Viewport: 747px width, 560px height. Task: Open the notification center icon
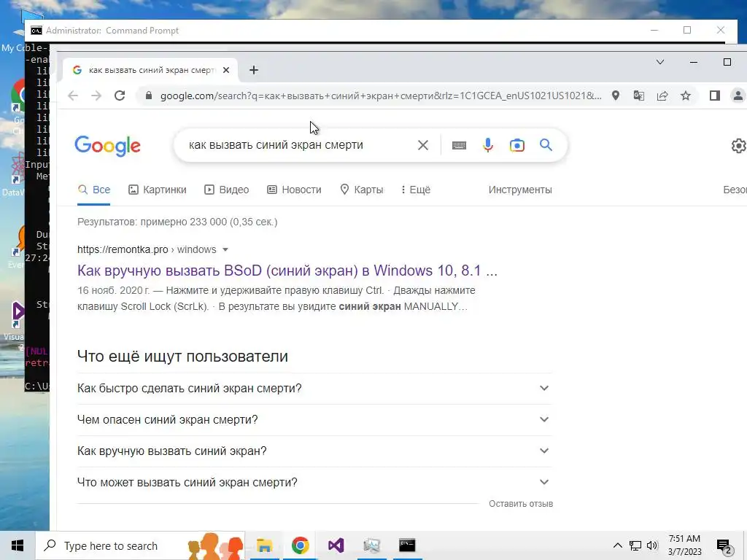pyautogui.click(x=724, y=546)
